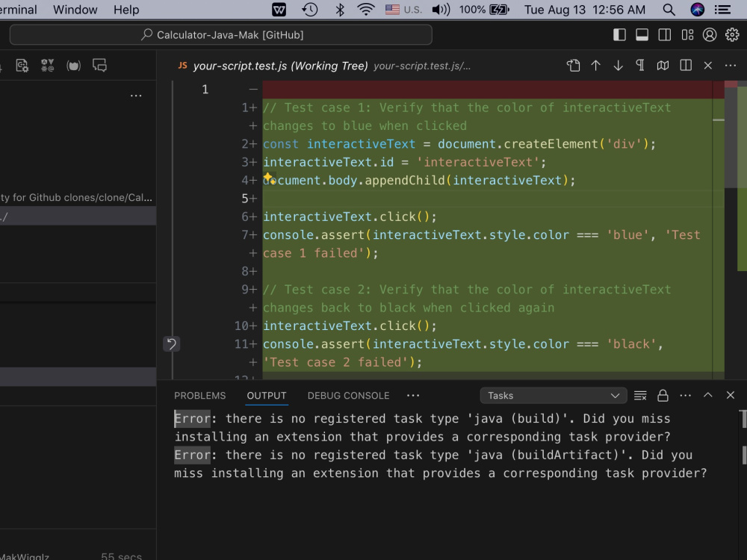Switch to the OUTPUT panel tab
The width and height of the screenshot is (747, 560).
click(x=267, y=396)
